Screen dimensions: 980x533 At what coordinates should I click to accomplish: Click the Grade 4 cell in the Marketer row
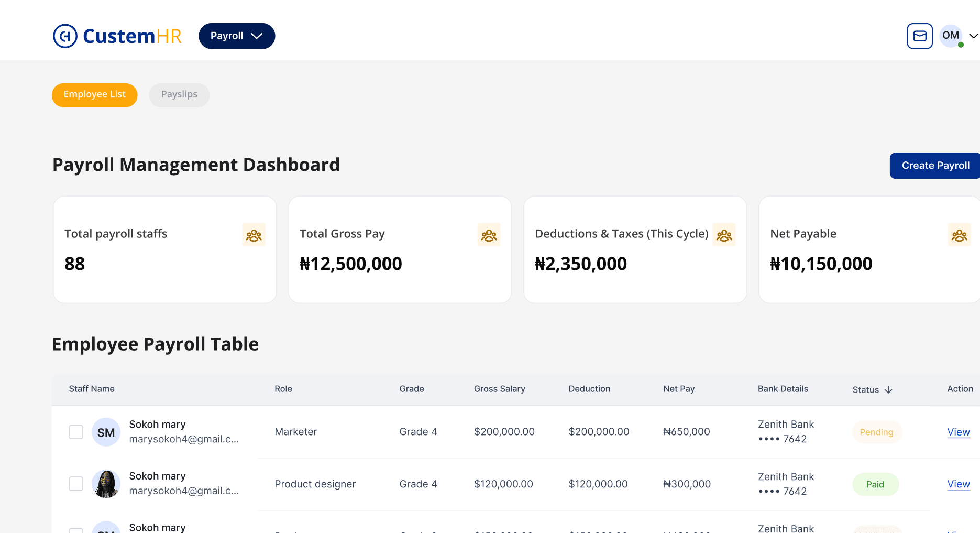pos(419,432)
